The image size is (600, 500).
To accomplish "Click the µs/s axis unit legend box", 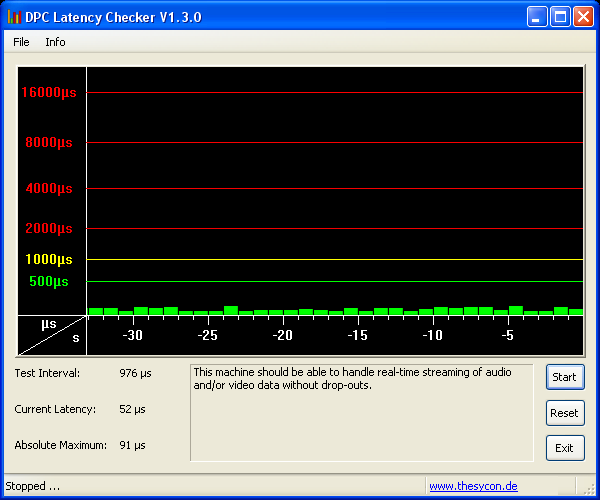I will (52, 336).
